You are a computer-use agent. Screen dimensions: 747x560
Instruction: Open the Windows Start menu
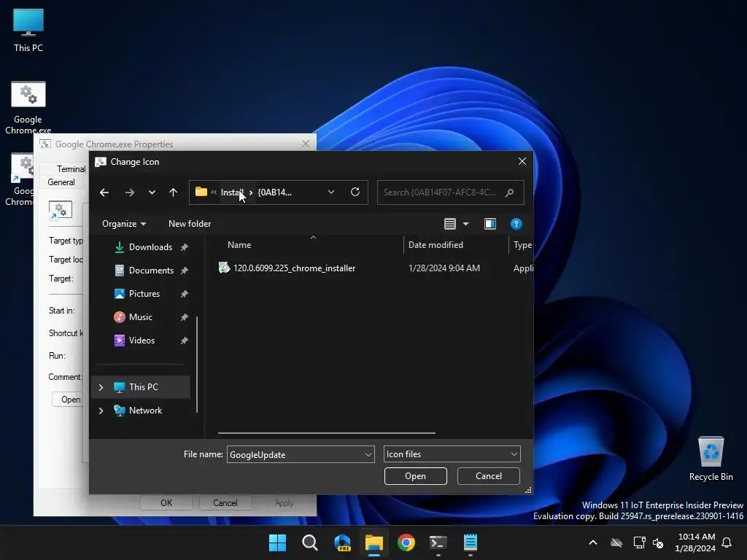278,542
